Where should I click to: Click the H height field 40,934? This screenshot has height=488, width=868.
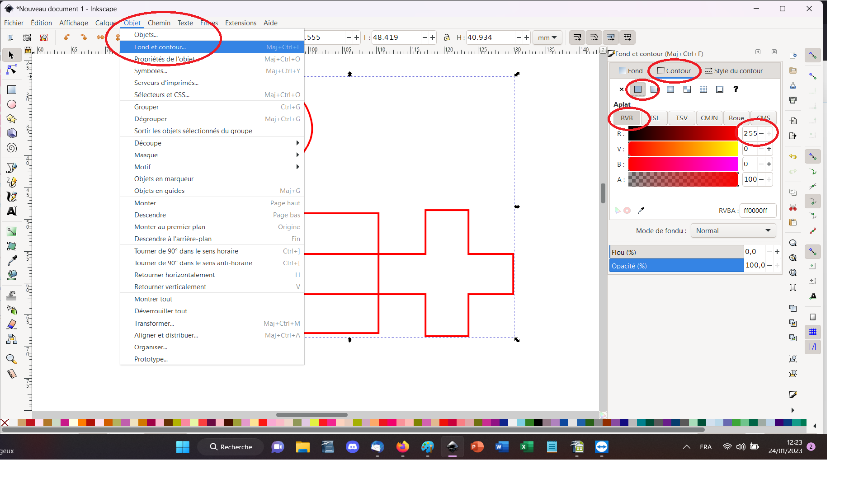[x=491, y=38]
